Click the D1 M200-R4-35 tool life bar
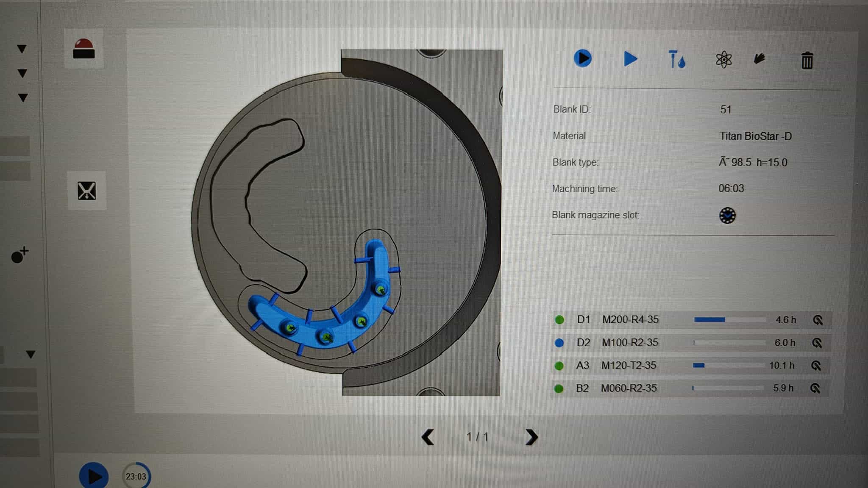This screenshot has width=868, height=488. pyautogui.click(x=729, y=320)
